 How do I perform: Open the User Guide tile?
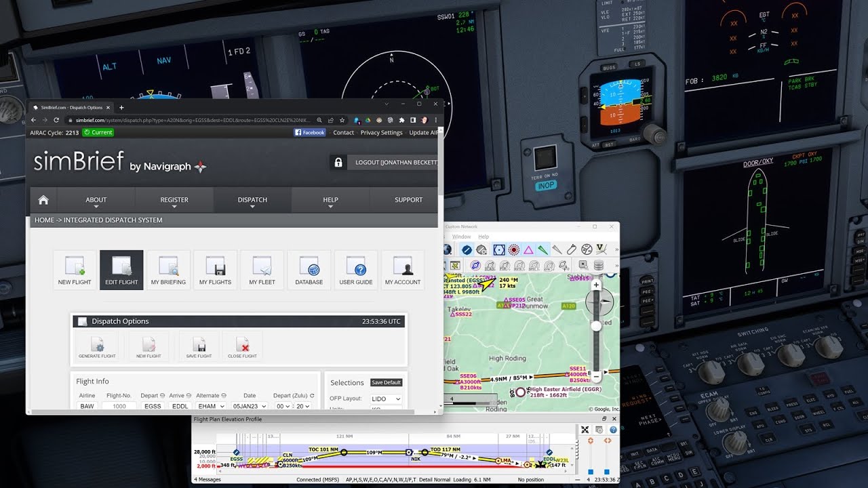pyautogui.click(x=356, y=270)
